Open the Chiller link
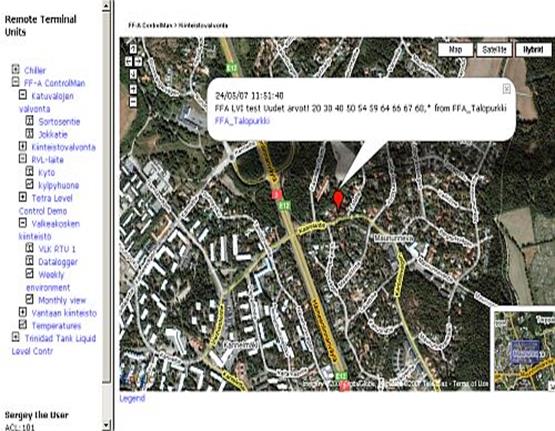Image resolution: width=555 pixels, height=431 pixels. click(35, 70)
